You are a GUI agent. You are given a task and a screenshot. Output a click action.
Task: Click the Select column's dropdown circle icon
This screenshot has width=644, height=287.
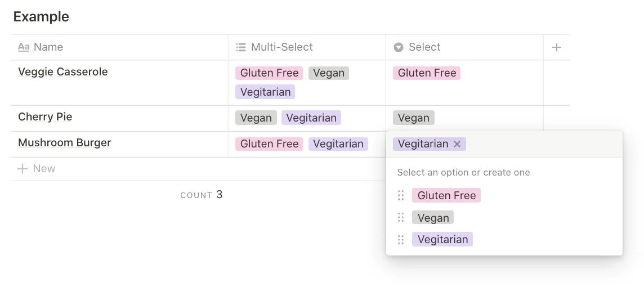tap(399, 47)
